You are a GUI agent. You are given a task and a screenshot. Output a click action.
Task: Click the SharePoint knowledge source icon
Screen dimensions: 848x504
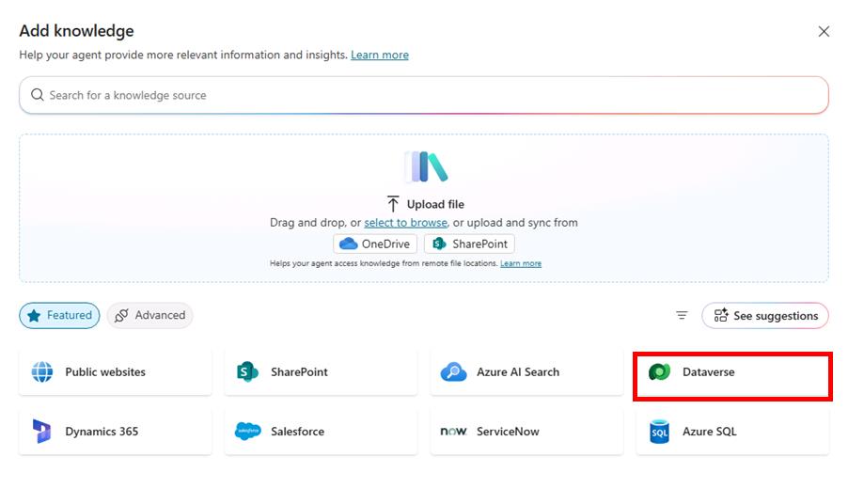pyautogui.click(x=247, y=372)
